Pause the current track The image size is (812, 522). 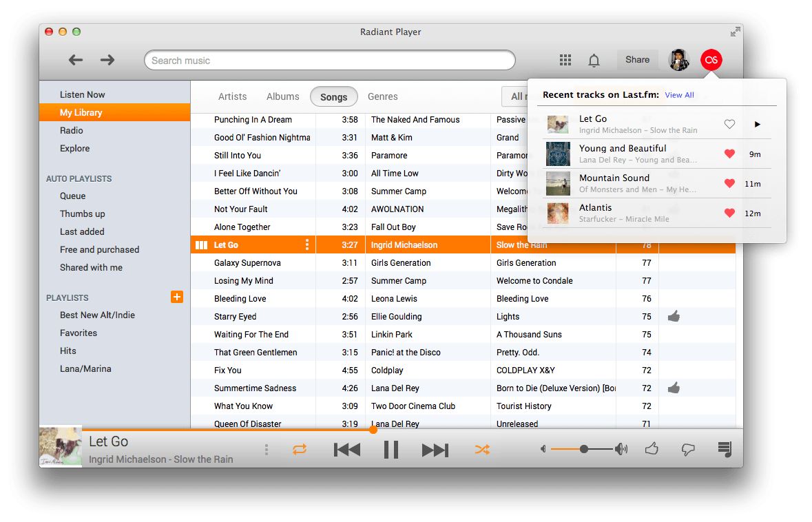391,449
